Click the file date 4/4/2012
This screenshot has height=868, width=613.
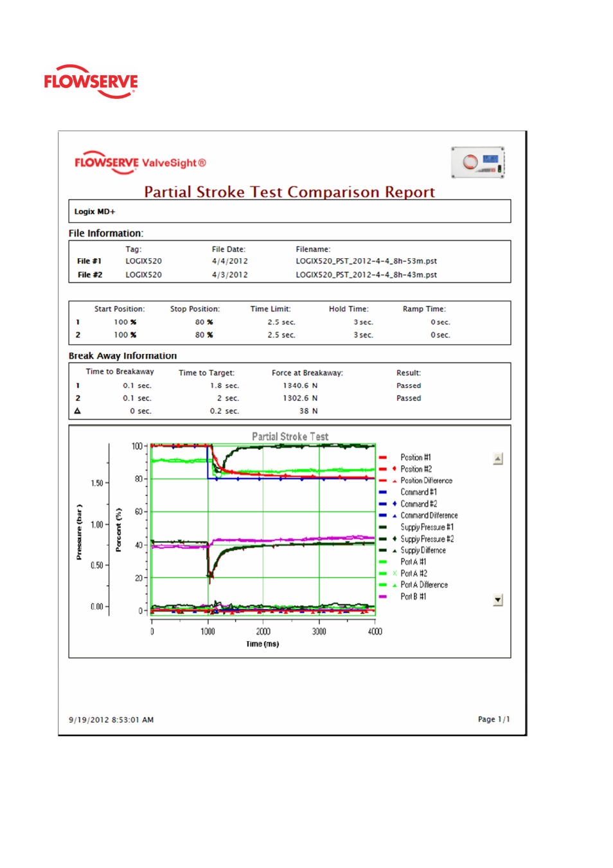[229, 261]
